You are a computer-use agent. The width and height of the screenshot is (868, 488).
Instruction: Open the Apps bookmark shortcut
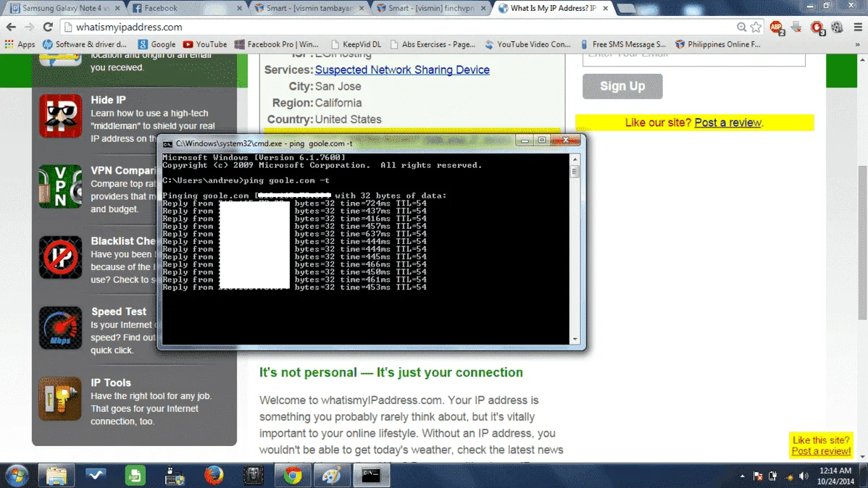coord(20,44)
